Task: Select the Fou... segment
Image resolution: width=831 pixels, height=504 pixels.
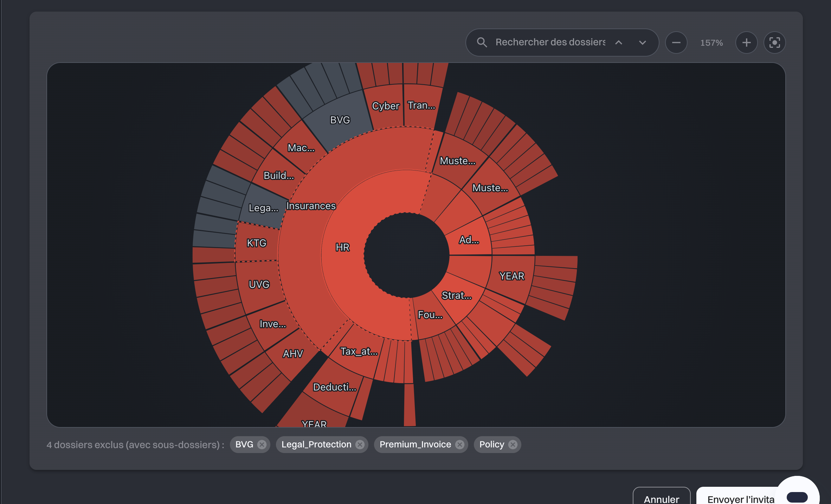Action: coord(430,315)
